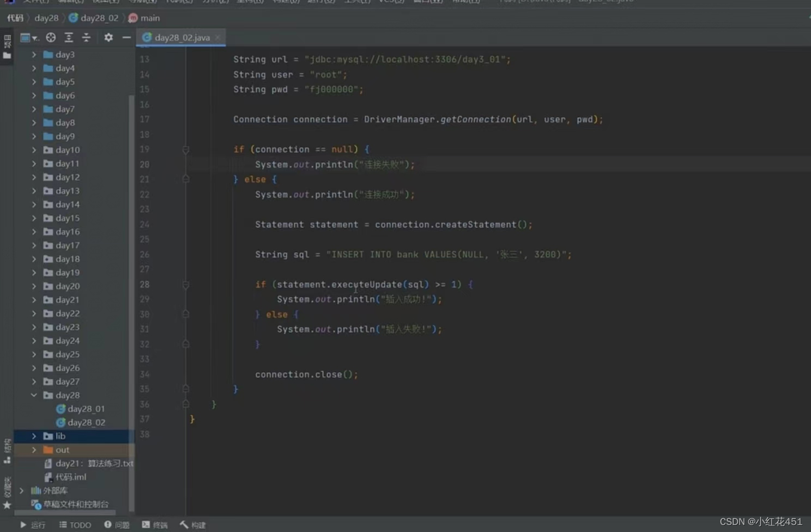The image size is (811, 532).
Task: Click fold marker on line 36
Action: pos(185,404)
